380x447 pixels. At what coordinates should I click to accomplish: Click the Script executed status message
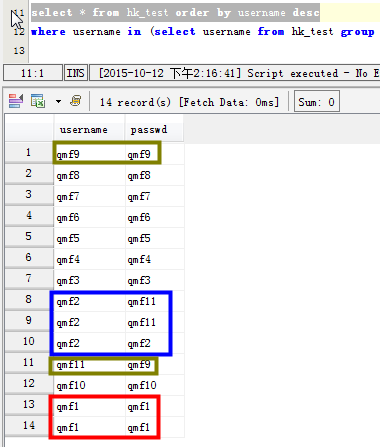(235, 73)
